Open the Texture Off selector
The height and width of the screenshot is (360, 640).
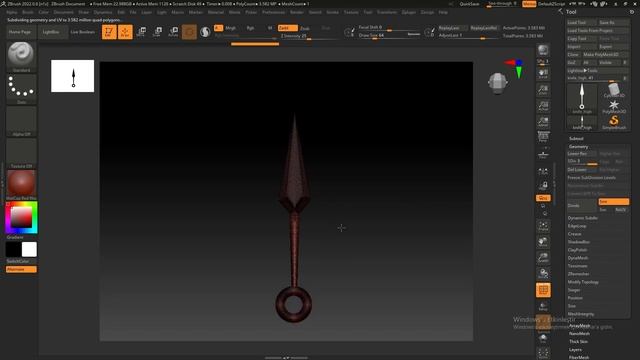pos(21,153)
